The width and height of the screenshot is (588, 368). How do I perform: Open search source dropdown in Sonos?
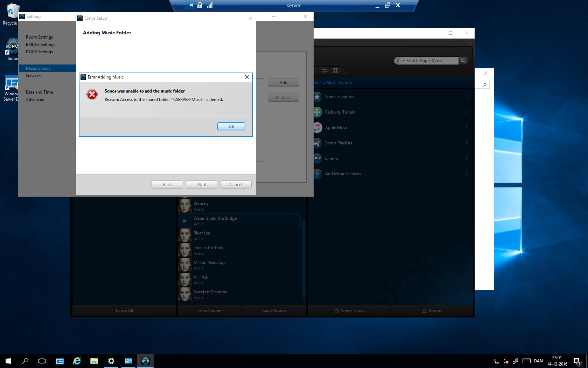pyautogui.click(x=400, y=61)
